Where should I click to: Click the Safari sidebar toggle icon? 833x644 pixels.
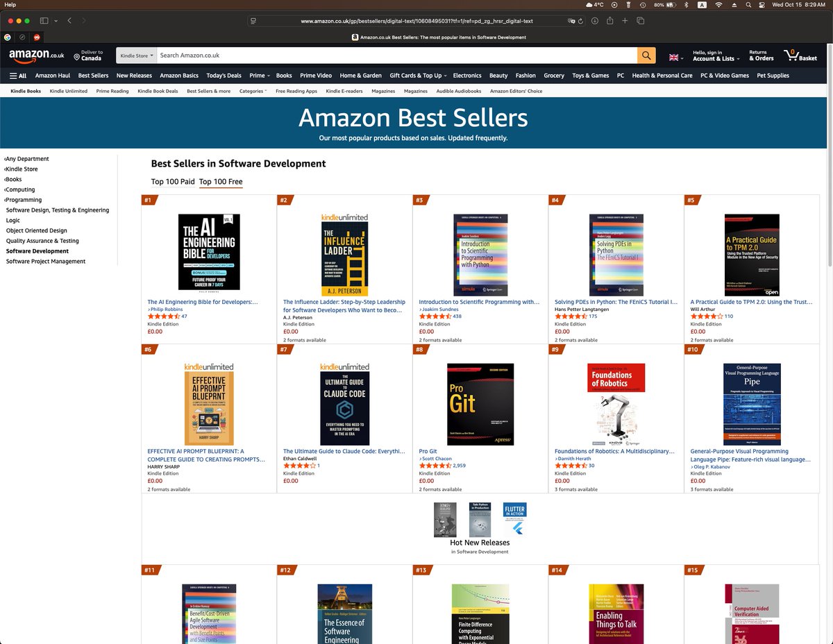(x=44, y=21)
